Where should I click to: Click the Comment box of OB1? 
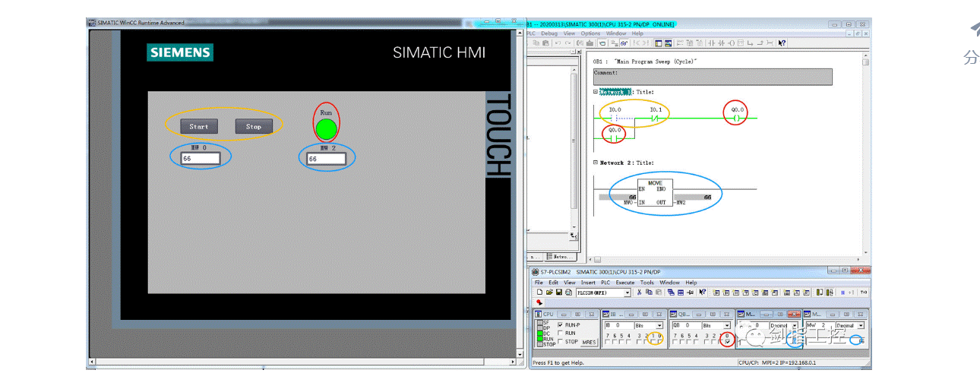(713, 77)
